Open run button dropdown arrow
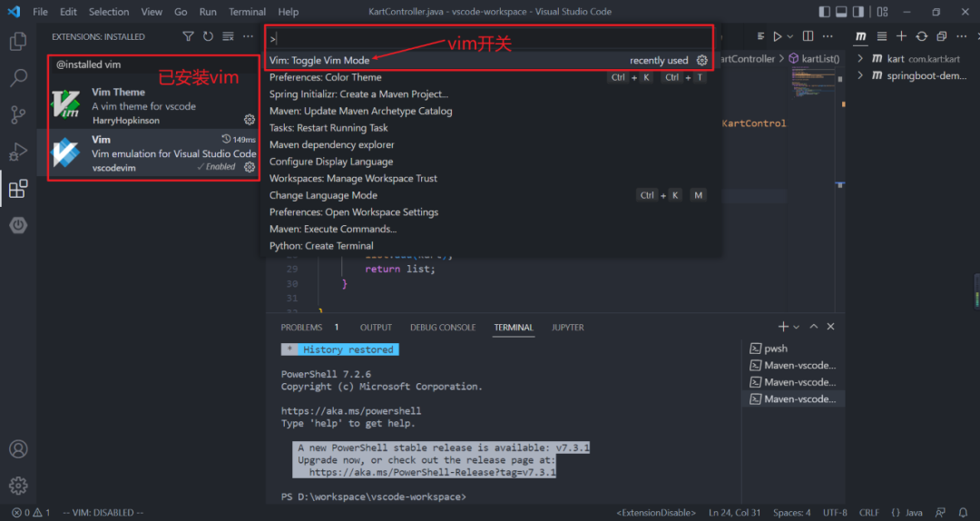This screenshot has width=980, height=521. [x=790, y=36]
